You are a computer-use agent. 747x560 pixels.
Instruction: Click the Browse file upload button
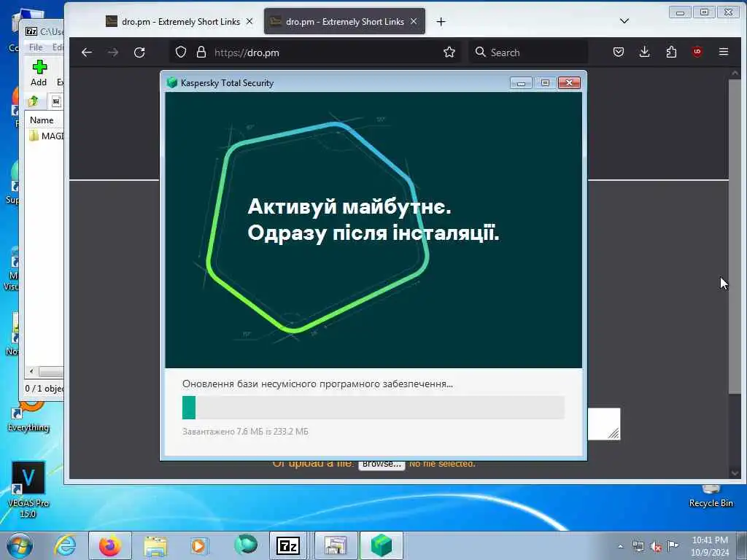tap(382, 464)
